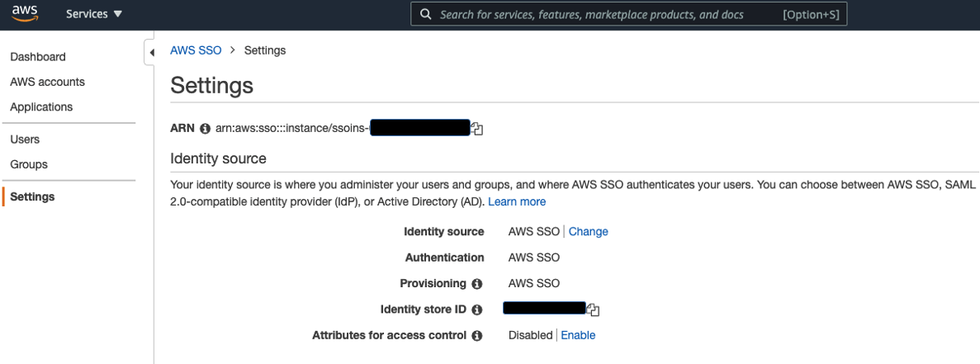Open the Groups sidebar item
Image resolution: width=980 pixels, height=364 pixels.
click(29, 164)
